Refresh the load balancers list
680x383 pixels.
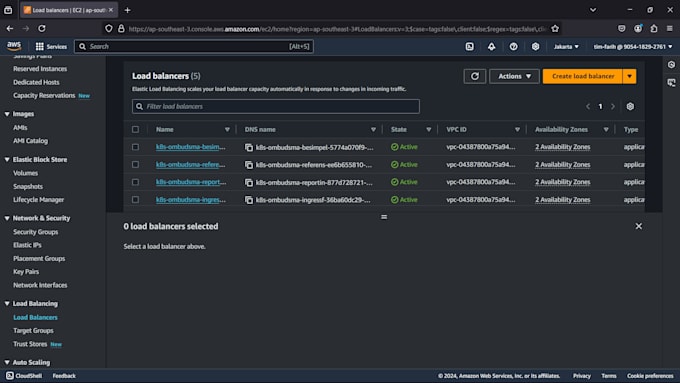click(x=475, y=76)
